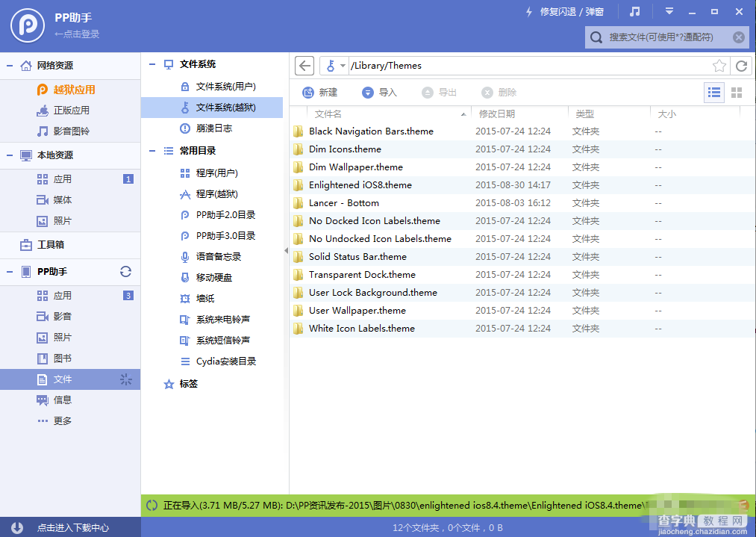Open 语音备忘录 directory
756x537 pixels.
click(212, 257)
